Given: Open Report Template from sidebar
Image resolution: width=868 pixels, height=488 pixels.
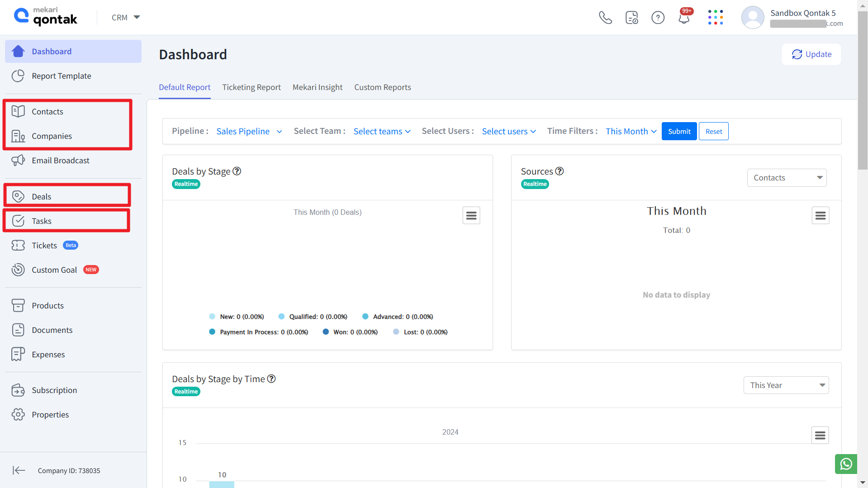Looking at the screenshot, I should tap(73, 76).
